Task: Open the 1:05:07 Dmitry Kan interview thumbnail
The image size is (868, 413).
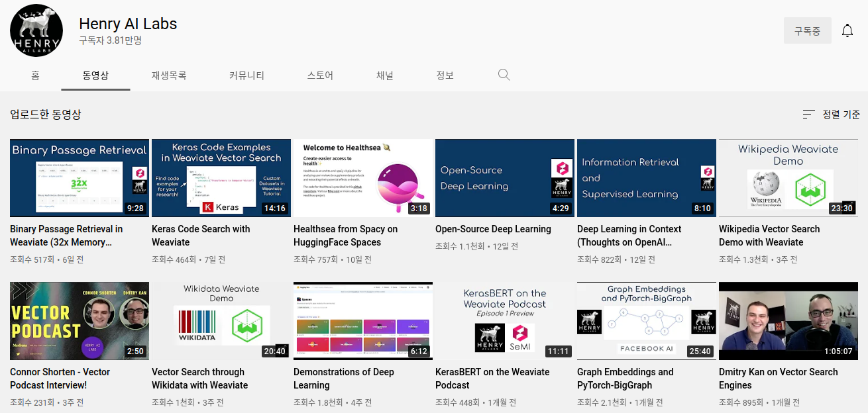Action: pos(788,321)
